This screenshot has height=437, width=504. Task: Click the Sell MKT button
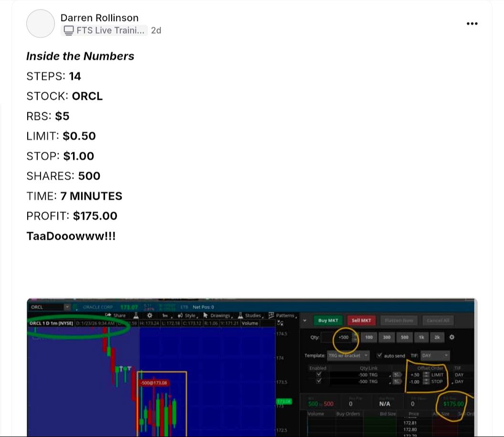[x=361, y=320]
